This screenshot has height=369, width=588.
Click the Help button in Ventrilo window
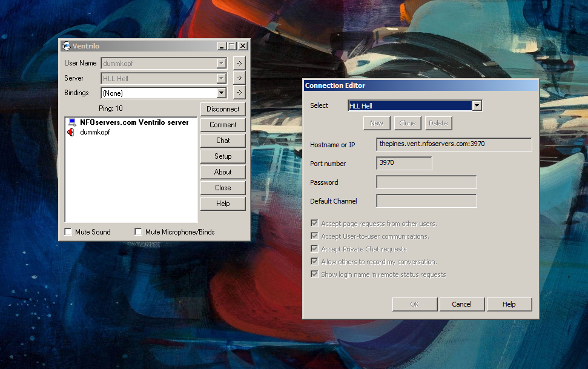(223, 204)
